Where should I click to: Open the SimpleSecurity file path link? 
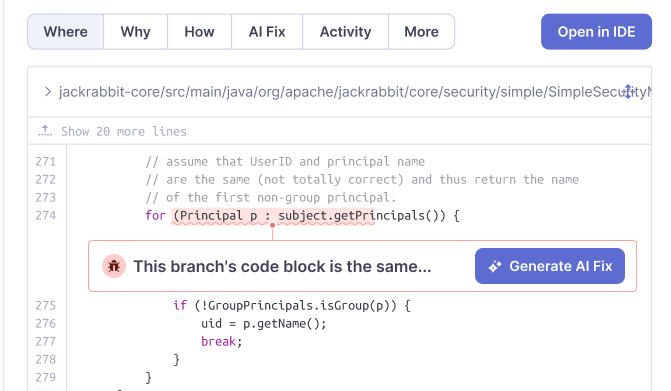pyautogui.click(x=354, y=92)
